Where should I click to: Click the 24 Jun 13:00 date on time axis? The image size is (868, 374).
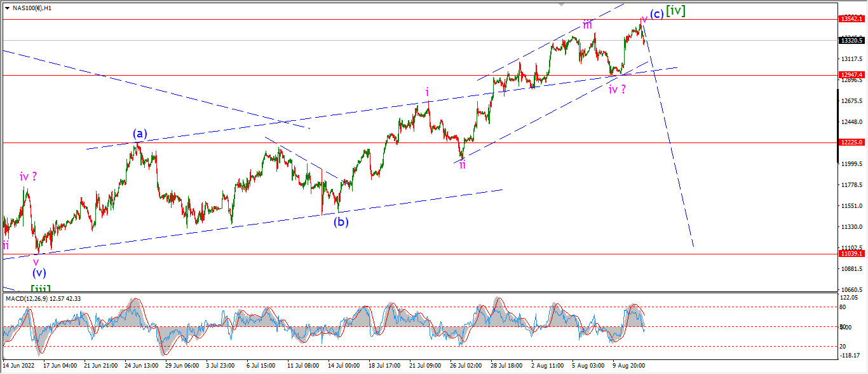tap(142, 366)
